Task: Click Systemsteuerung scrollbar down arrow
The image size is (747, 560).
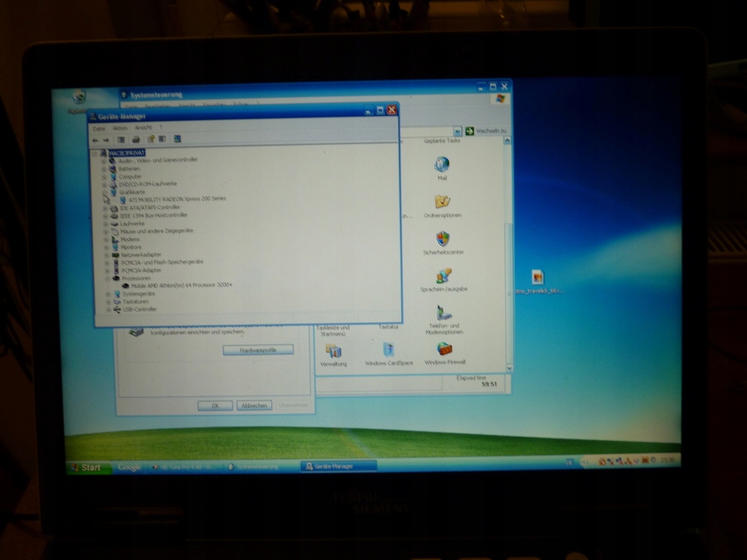Action: (509, 368)
